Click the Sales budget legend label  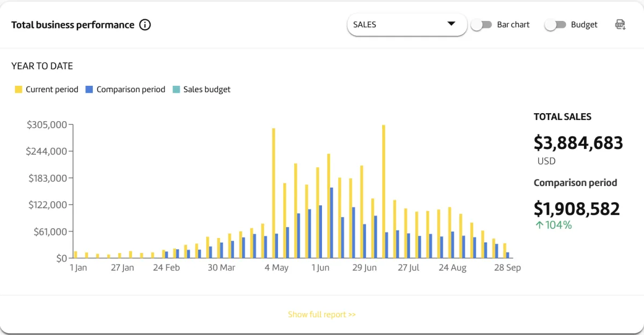207,90
